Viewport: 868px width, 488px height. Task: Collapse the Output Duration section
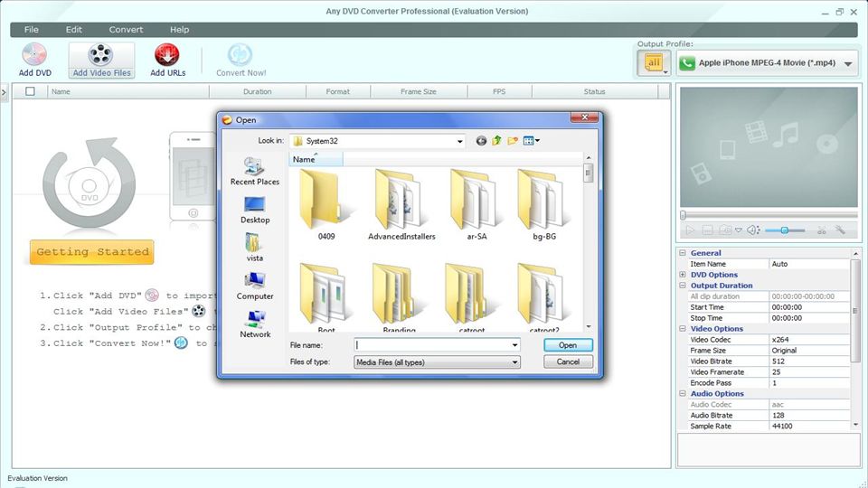click(x=683, y=286)
